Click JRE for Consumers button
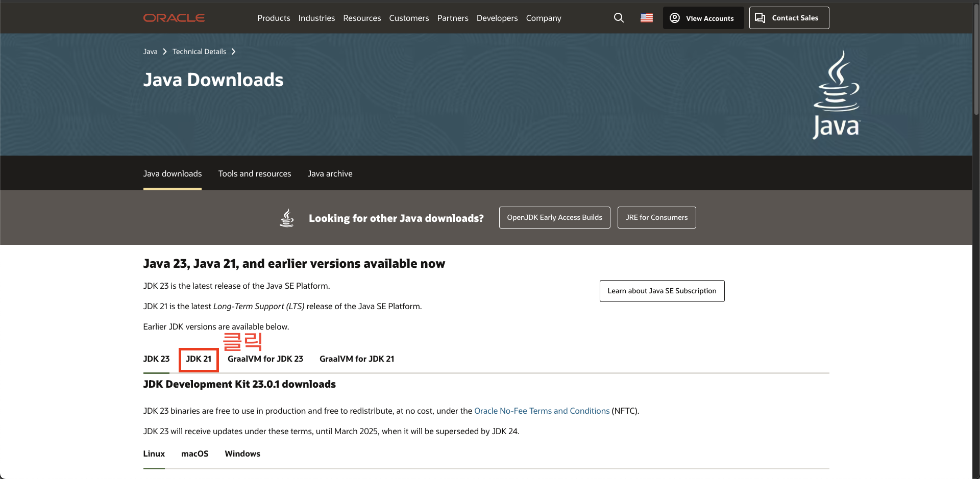 656,217
